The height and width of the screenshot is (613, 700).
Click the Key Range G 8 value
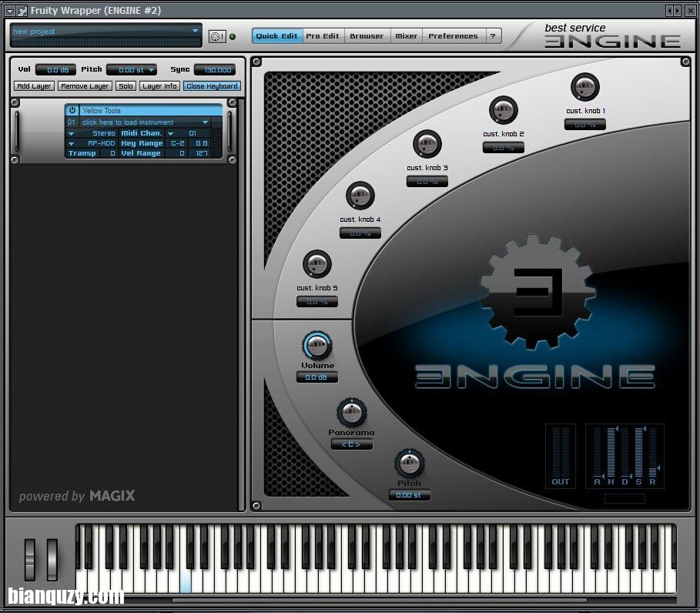pos(201,143)
